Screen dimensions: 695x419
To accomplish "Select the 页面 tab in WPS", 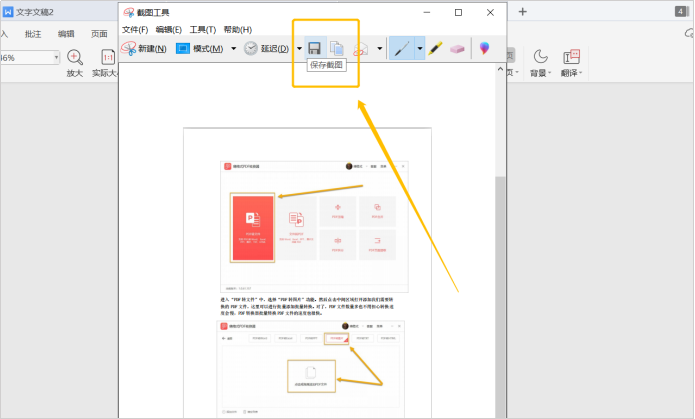I will coord(99,34).
